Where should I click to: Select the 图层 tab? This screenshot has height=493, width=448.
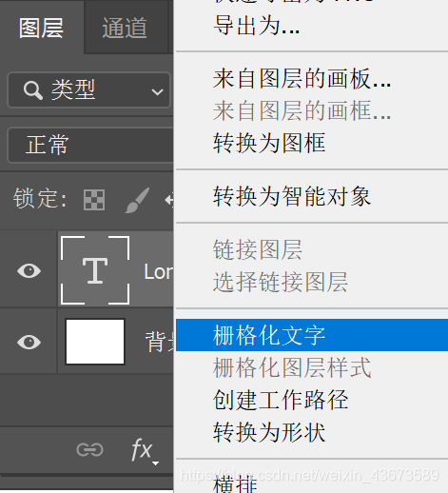41,28
